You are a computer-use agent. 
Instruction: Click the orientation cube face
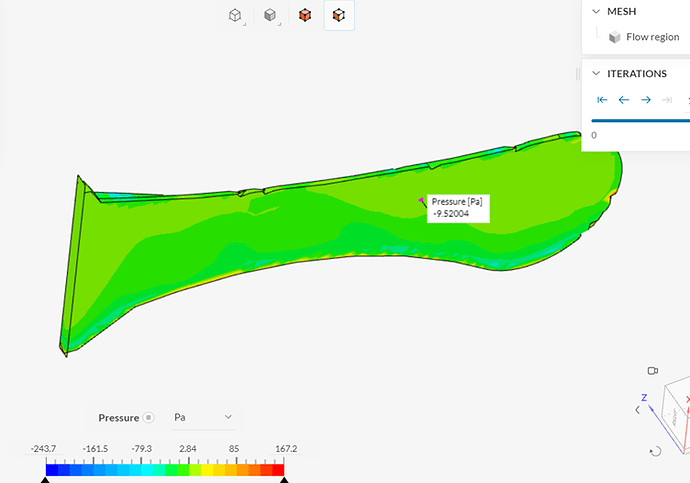tap(675, 417)
